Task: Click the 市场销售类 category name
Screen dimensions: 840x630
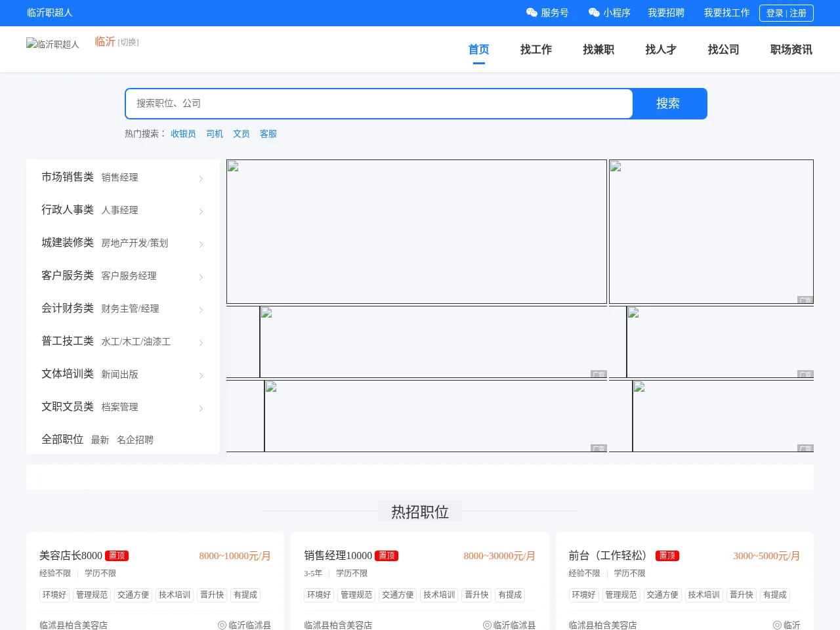Action: coord(68,177)
